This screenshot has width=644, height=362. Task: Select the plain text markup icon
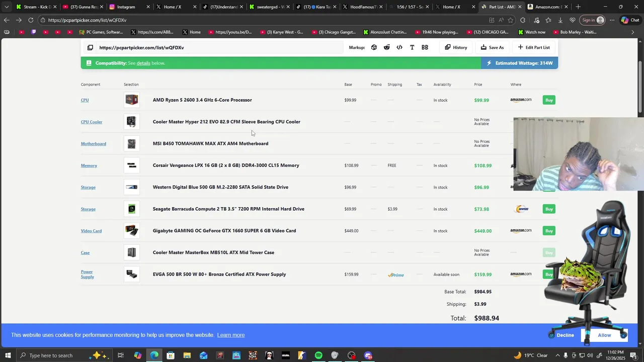(412, 47)
